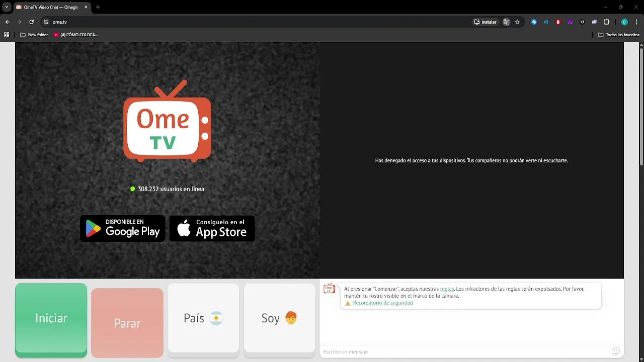Click the denied device access message

click(471, 160)
